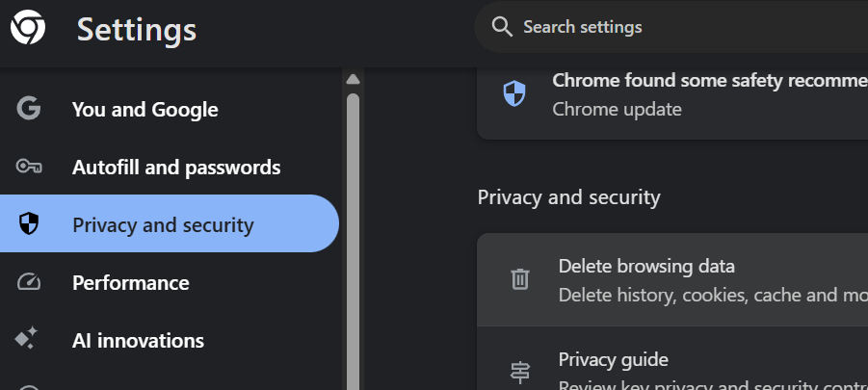Click the Autofill key icon
Image resolution: width=868 pixels, height=390 pixels.
point(29,167)
